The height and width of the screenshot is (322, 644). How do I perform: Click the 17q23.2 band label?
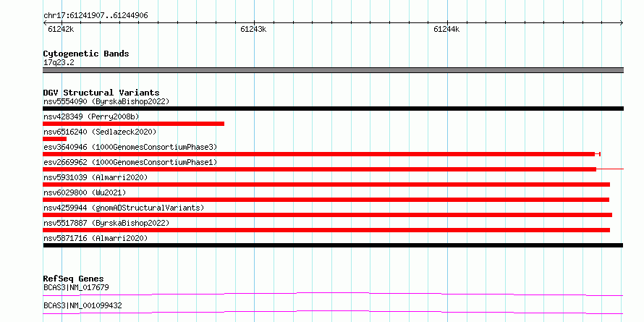point(59,63)
